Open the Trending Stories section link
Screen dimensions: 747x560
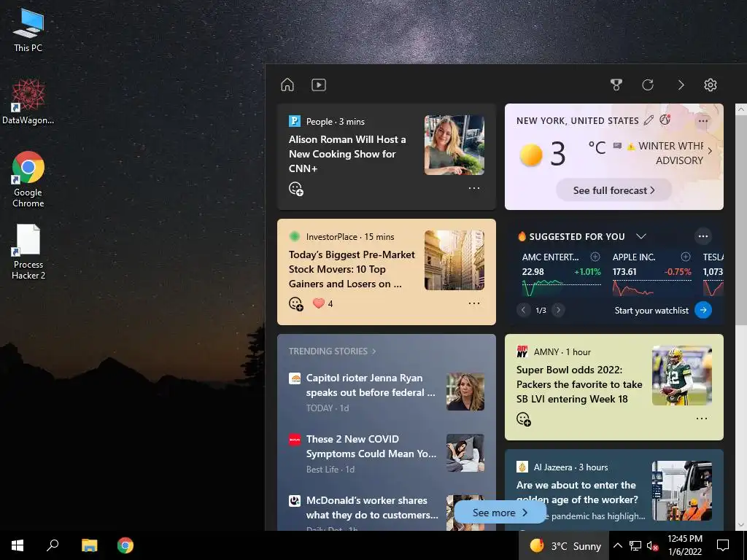[x=332, y=351]
